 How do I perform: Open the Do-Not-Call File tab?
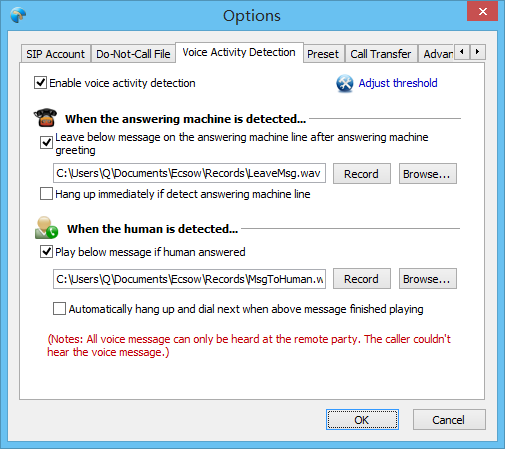133,54
